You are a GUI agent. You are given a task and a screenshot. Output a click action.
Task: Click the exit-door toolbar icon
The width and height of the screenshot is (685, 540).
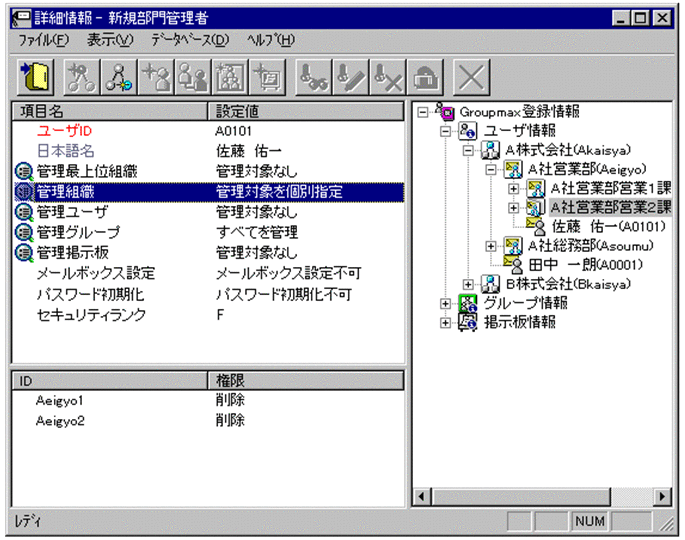(36, 77)
